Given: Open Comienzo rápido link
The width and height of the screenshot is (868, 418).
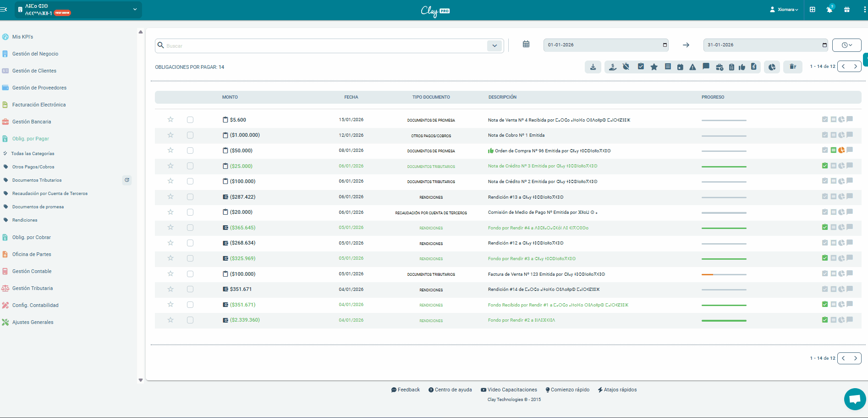Looking at the screenshot, I should (567, 390).
